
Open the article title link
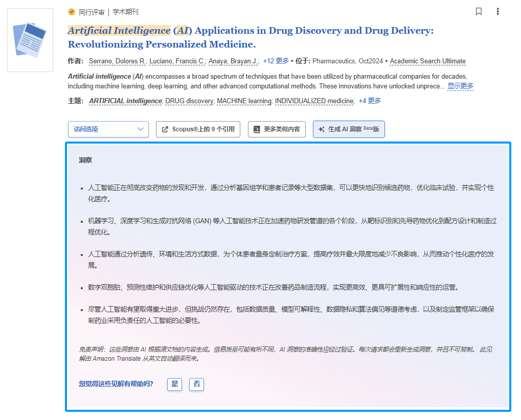pos(251,37)
